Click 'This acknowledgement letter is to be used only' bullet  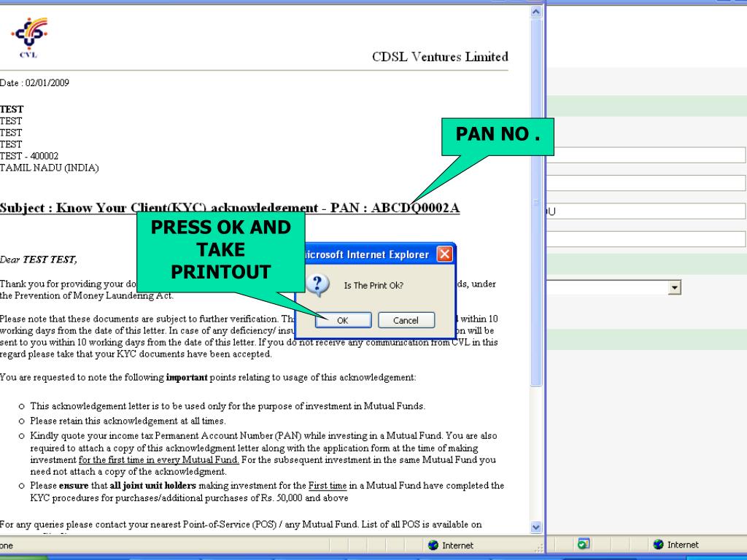228,406
